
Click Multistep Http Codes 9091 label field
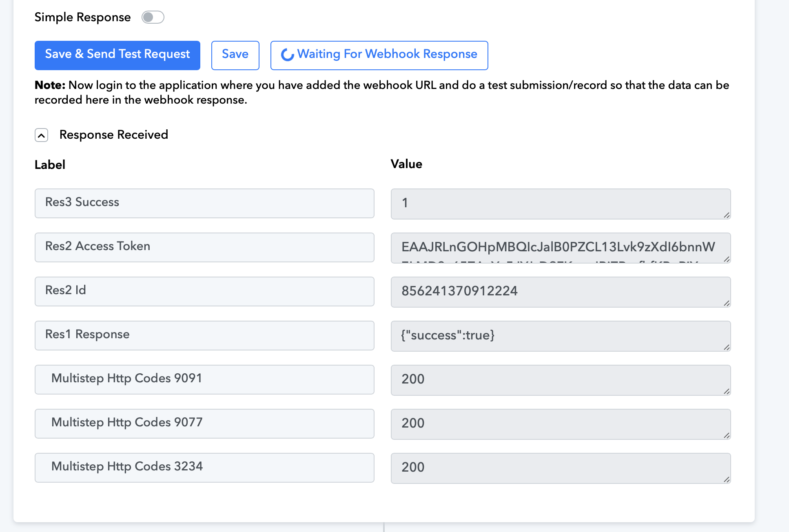[204, 379]
